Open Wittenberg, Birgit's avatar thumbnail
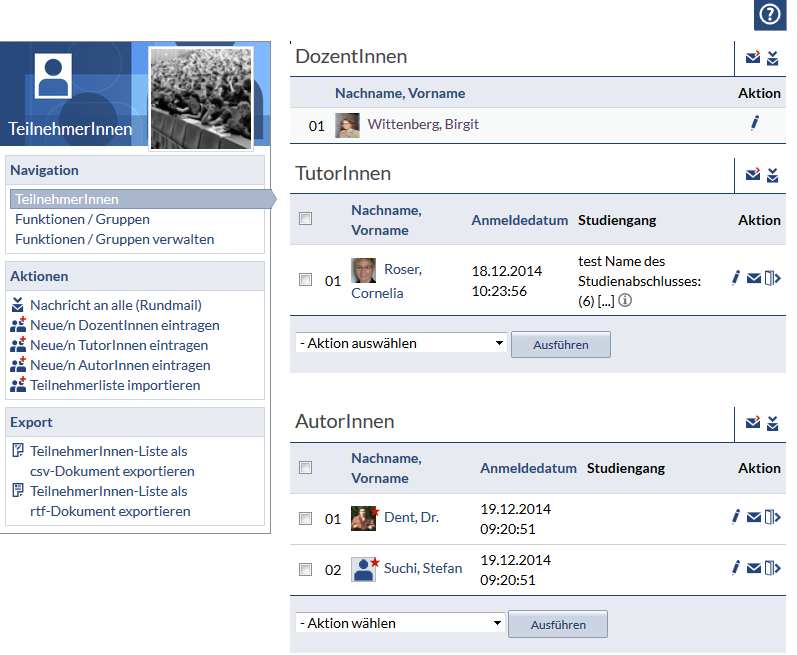Viewport: 797px width, 655px height. tap(347, 125)
